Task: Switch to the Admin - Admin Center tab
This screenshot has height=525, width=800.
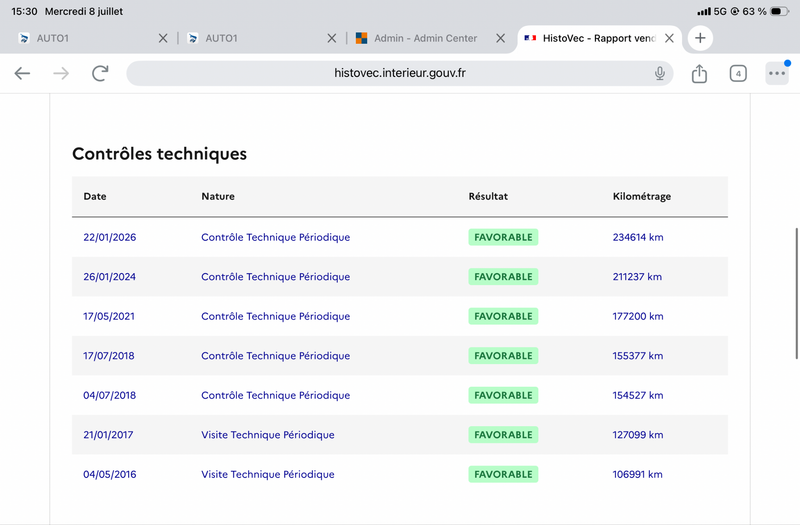Action: (425, 38)
